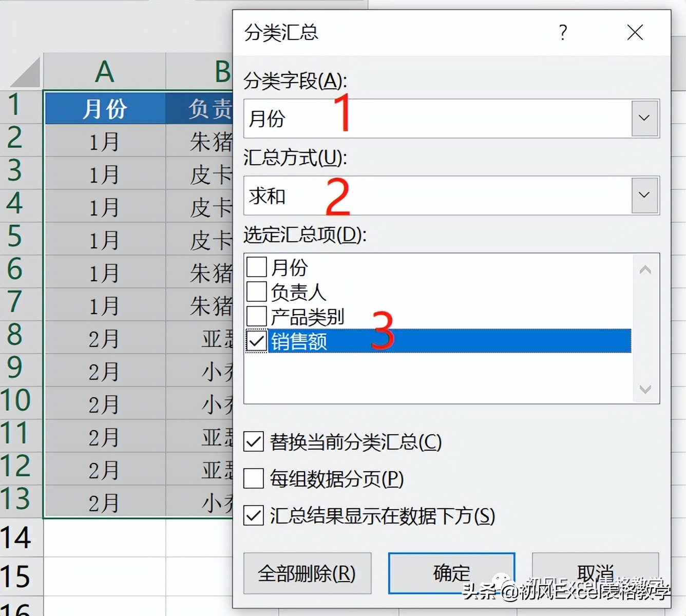Click the empty cell A14
686x616 pixels.
(105, 537)
